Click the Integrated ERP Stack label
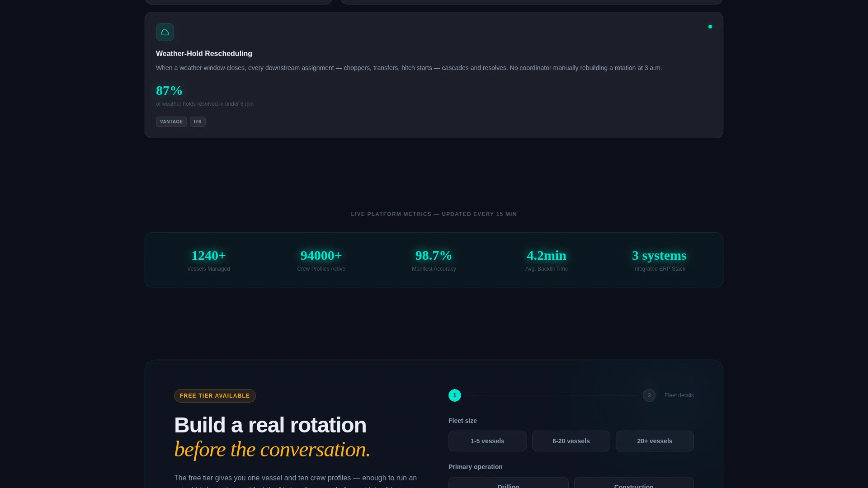This screenshot has height=488, width=868. 659,269
